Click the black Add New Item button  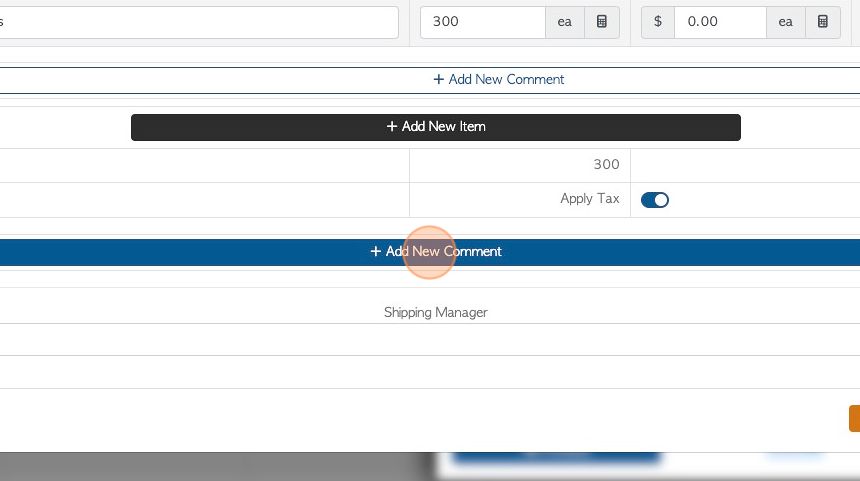(435, 127)
